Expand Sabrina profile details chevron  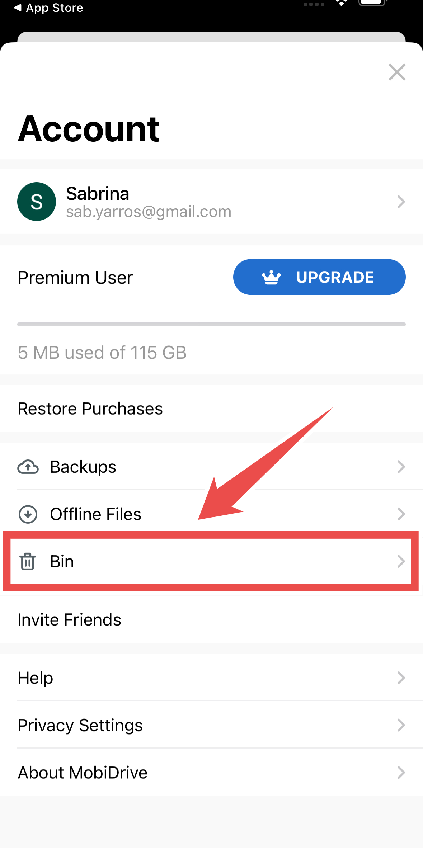(401, 202)
